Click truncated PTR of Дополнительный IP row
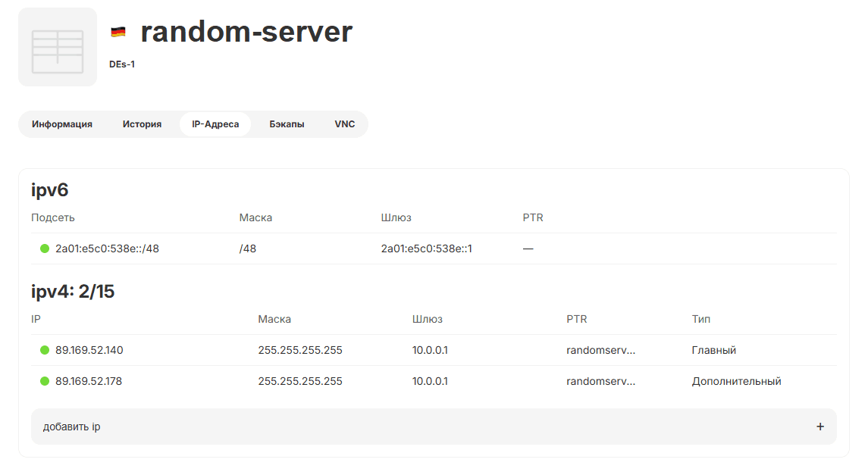 coord(600,381)
